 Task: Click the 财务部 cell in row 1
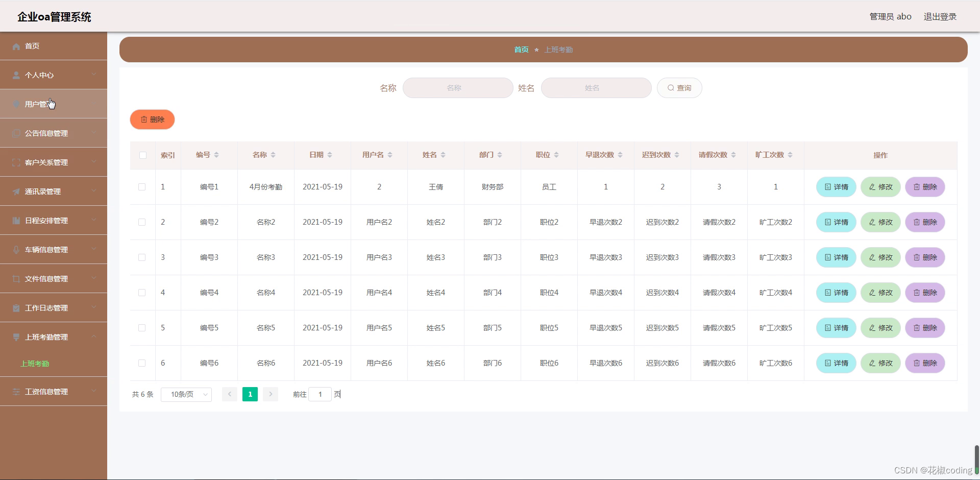(493, 187)
